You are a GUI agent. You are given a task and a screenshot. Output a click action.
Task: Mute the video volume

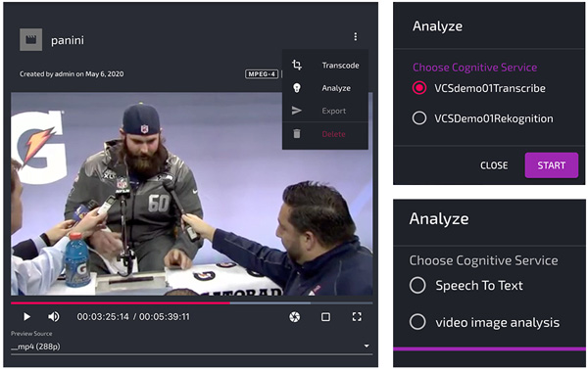tap(54, 317)
